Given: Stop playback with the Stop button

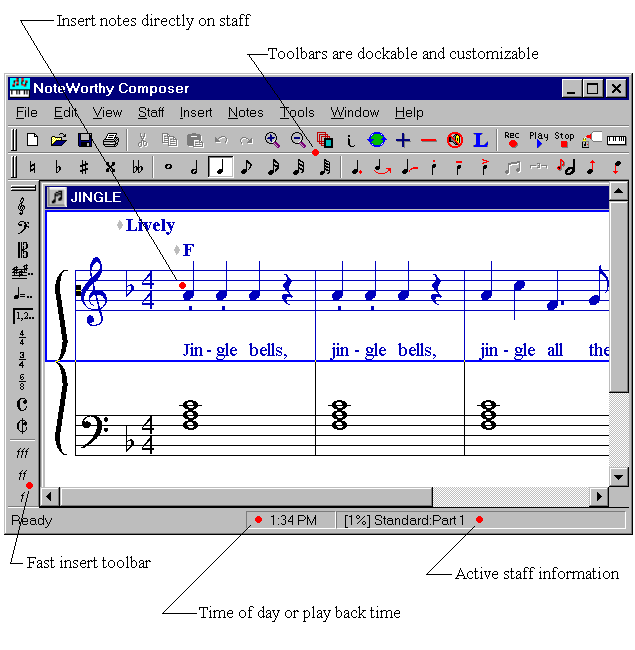Looking at the screenshot, I should [564, 139].
